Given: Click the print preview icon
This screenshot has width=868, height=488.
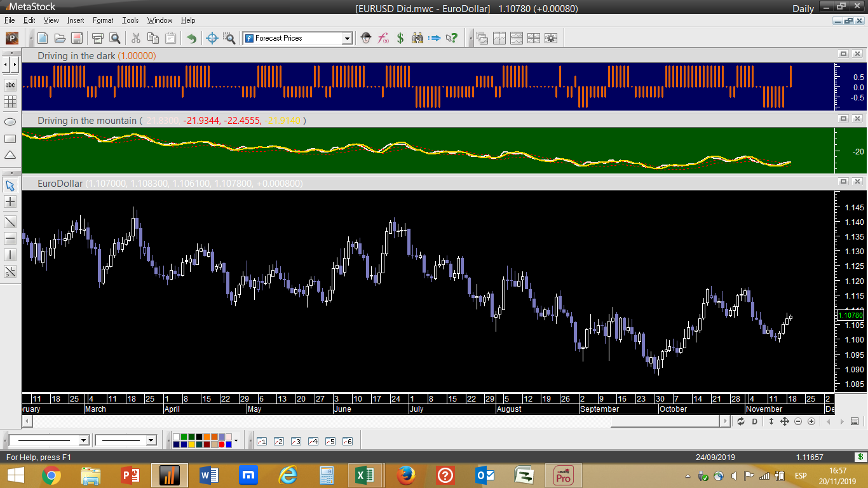Looking at the screenshot, I should coord(114,38).
